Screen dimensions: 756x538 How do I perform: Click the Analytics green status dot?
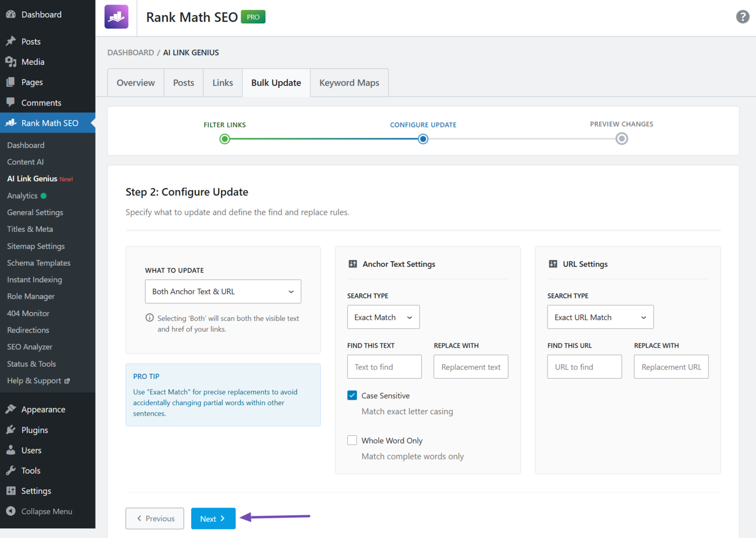click(x=44, y=196)
